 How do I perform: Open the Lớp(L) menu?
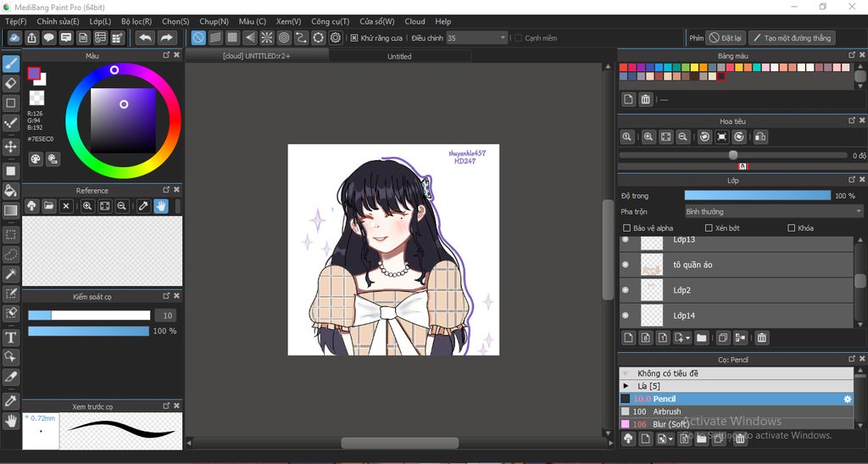point(100,21)
